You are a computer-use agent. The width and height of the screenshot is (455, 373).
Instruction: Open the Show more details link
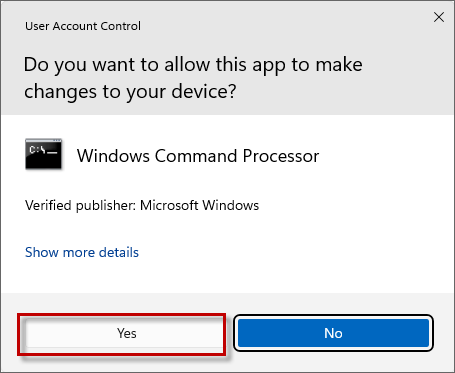click(x=82, y=252)
